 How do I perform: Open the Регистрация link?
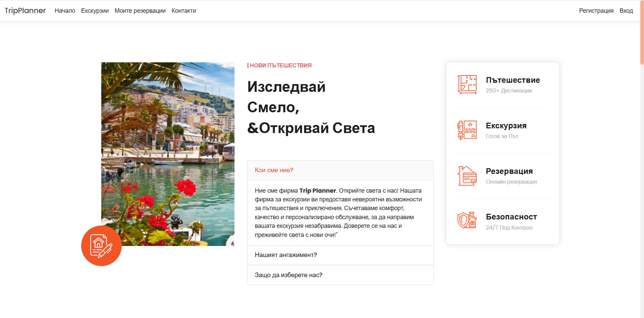(596, 11)
